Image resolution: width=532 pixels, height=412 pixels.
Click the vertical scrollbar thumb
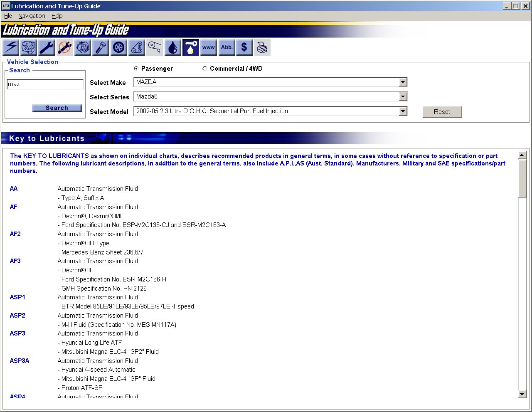(522, 179)
